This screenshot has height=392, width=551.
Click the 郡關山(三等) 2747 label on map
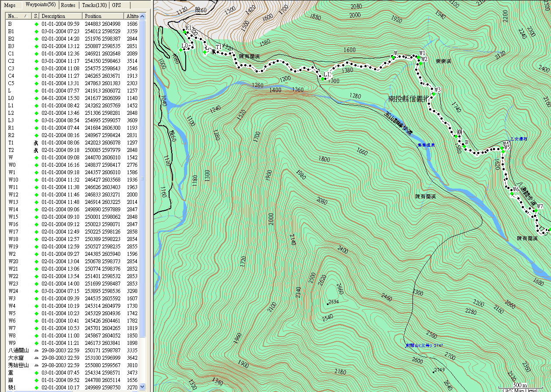point(424,345)
